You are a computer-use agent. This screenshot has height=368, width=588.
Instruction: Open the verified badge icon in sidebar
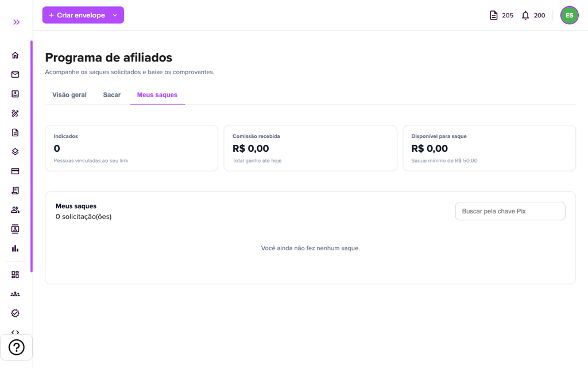15,313
